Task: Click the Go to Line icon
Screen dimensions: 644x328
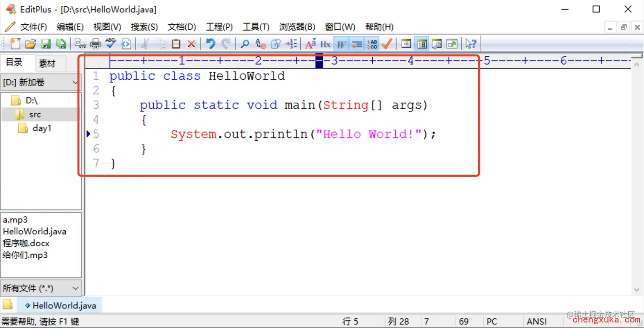Action: click(291, 43)
